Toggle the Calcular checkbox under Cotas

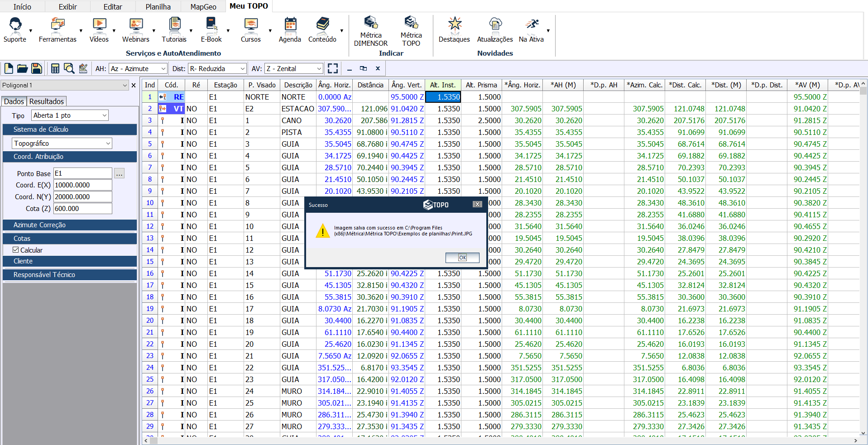16,250
